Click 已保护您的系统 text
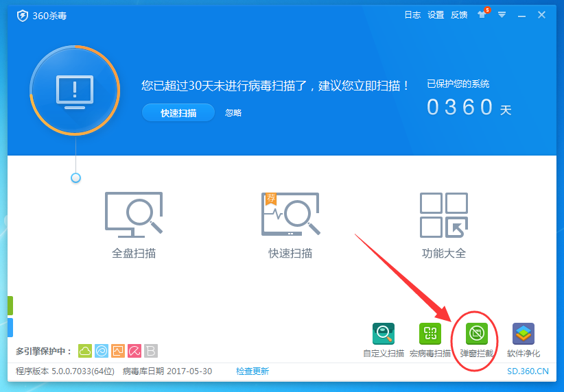564x392 pixels. [458, 84]
